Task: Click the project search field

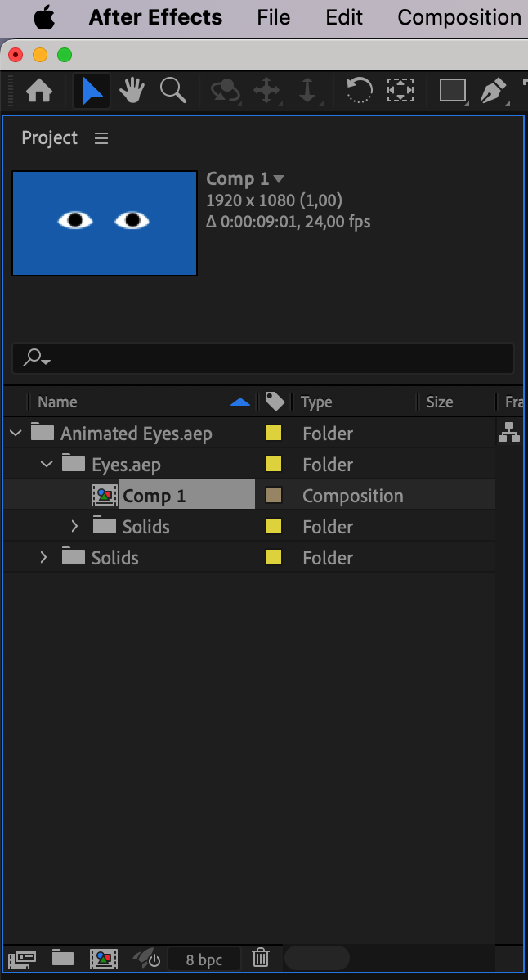Action: (x=262, y=358)
